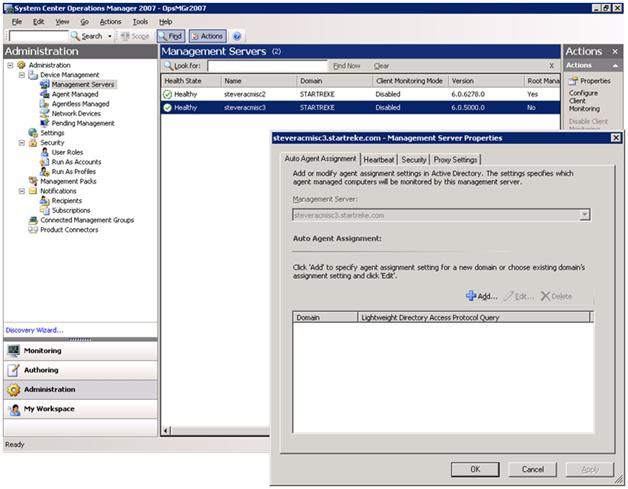Click the Management Packs icon

point(33,181)
